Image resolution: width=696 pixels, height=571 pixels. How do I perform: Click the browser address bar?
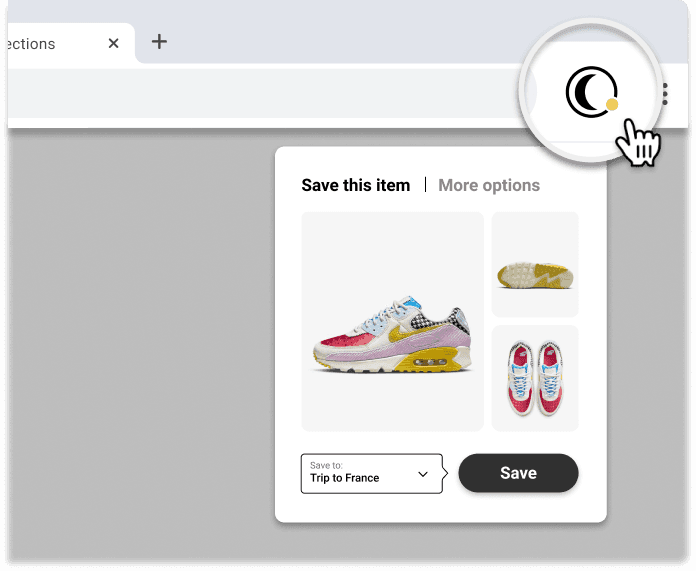[266, 93]
